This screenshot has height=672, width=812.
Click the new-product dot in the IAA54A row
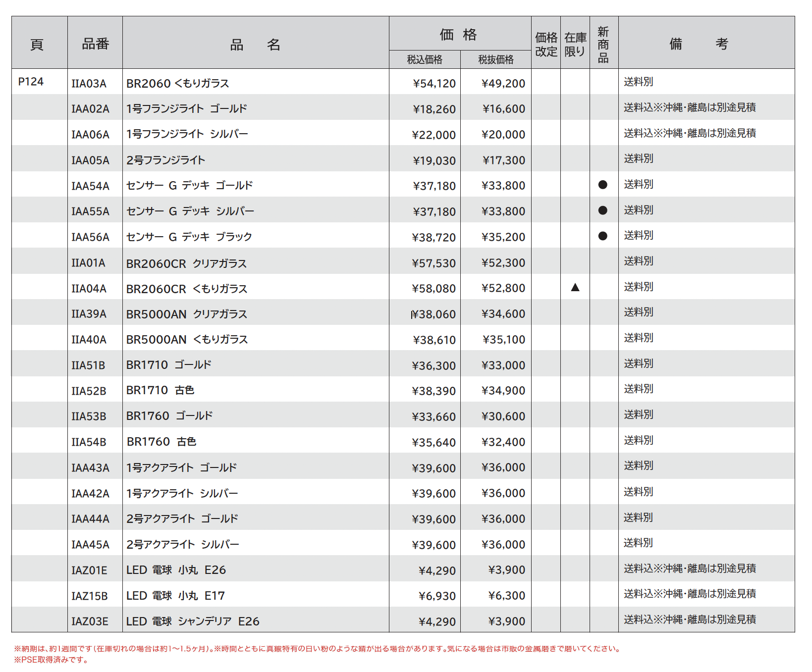pyautogui.click(x=602, y=185)
